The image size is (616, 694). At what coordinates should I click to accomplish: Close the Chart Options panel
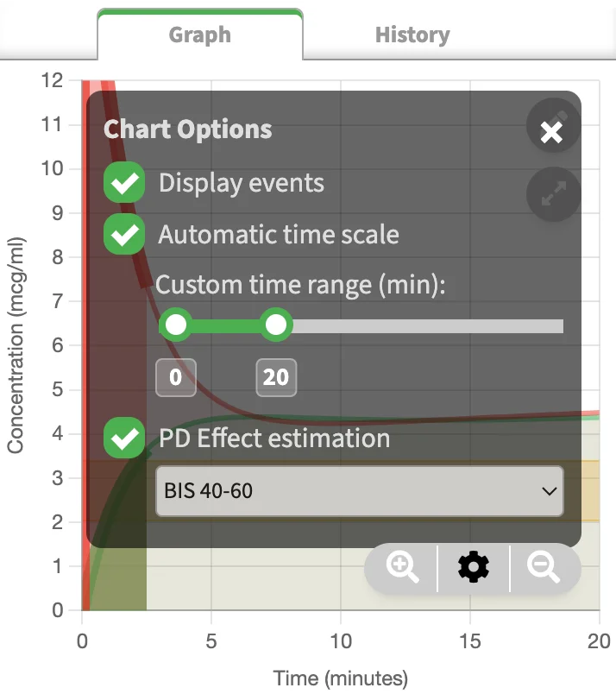(551, 131)
